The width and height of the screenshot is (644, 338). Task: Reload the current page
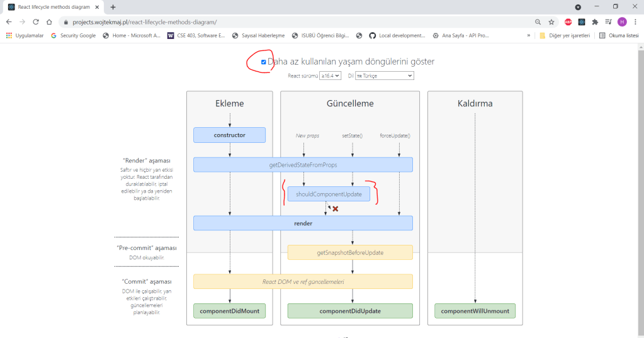(36, 21)
